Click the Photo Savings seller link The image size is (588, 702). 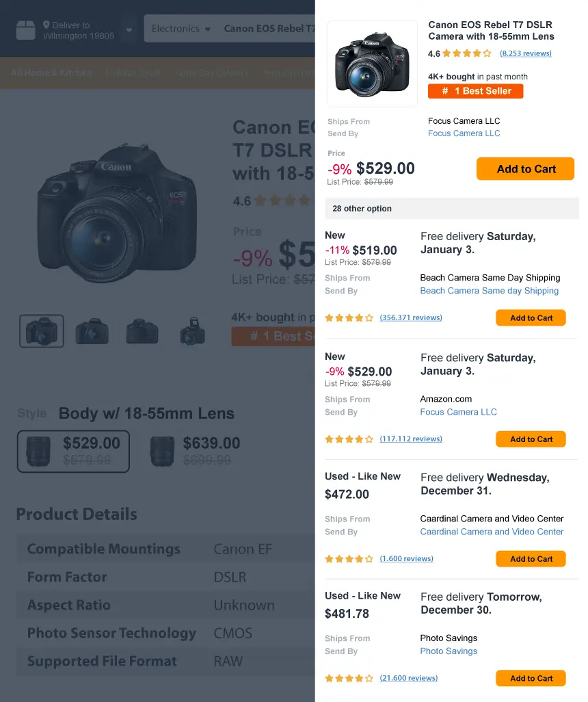448,651
